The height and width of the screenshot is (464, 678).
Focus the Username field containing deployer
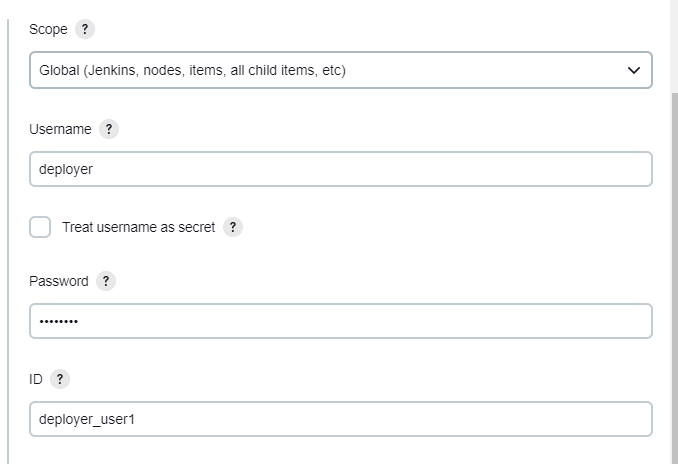point(341,169)
